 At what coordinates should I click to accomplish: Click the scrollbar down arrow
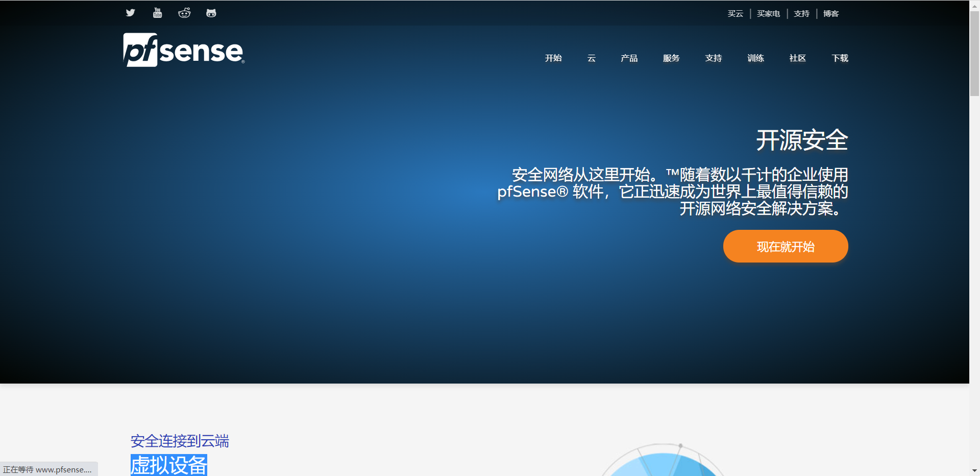point(974,470)
